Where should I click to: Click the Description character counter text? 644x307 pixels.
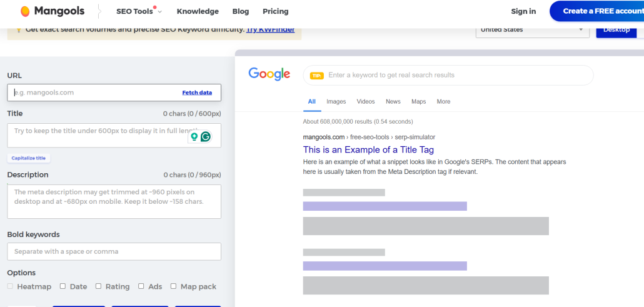(192, 175)
